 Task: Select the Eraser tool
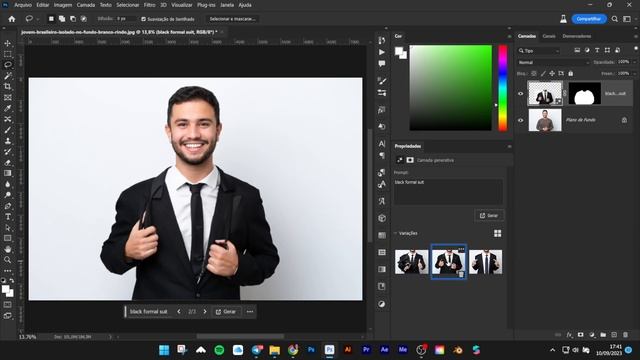point(8,162)
